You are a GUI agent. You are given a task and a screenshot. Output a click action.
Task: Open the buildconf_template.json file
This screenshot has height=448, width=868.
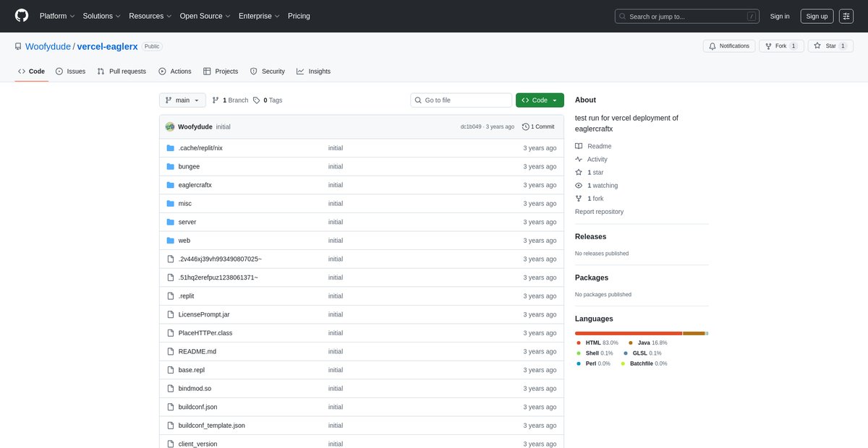(212, 426)
